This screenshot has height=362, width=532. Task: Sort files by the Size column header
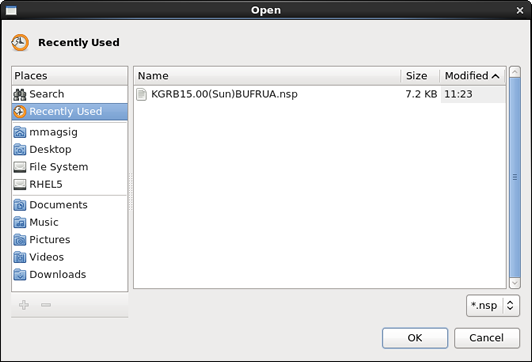pyautogui.click(x=420, y=76)
